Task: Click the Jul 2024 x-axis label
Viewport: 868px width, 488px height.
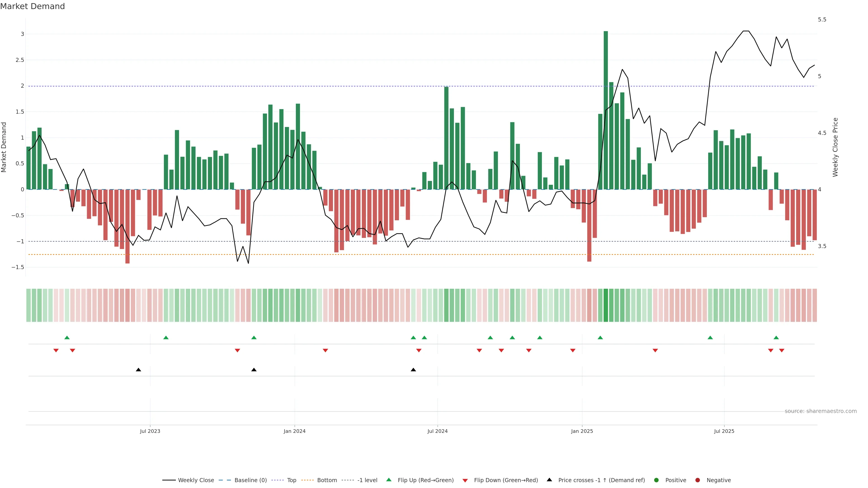Action: (x=437, y=431)
